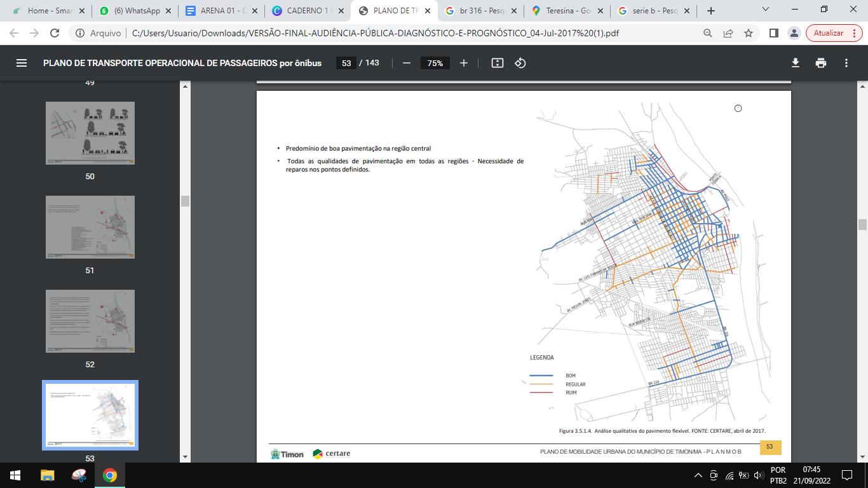Toggle the PDF sidebar menu icon
This screenshot has height=488, width=868.
(x=22, y=63)
